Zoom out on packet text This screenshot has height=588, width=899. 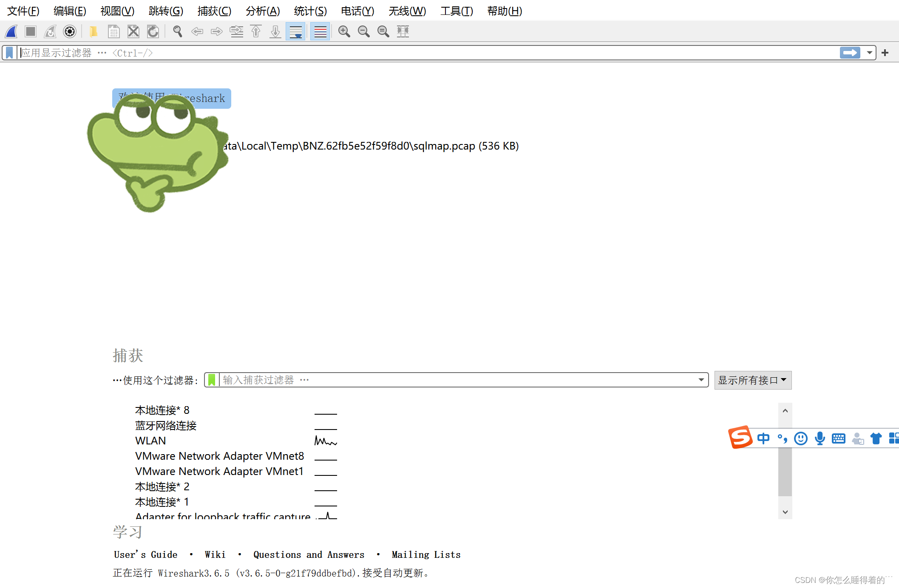pyautogui.click(x=363, y=31)
